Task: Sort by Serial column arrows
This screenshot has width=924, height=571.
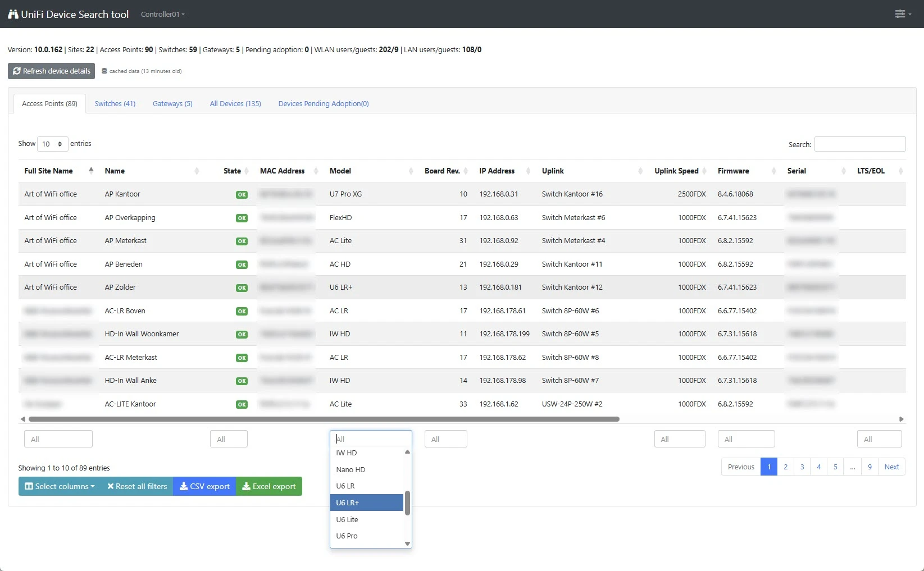Action: click(x=843, y=171)
